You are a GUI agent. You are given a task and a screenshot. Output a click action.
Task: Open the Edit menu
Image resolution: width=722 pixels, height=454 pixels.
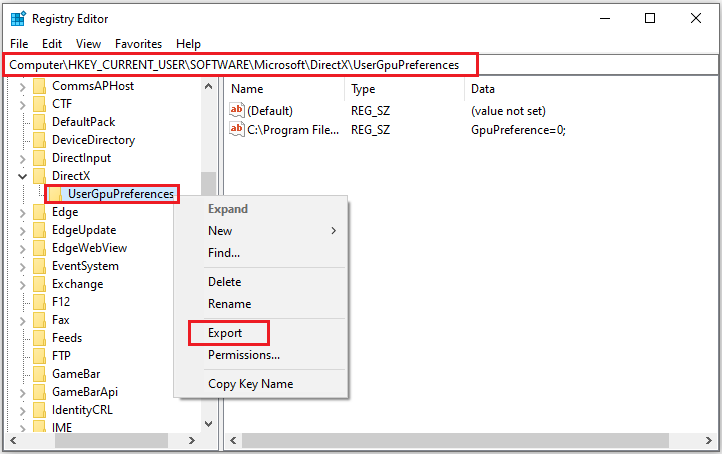point(52,44)
